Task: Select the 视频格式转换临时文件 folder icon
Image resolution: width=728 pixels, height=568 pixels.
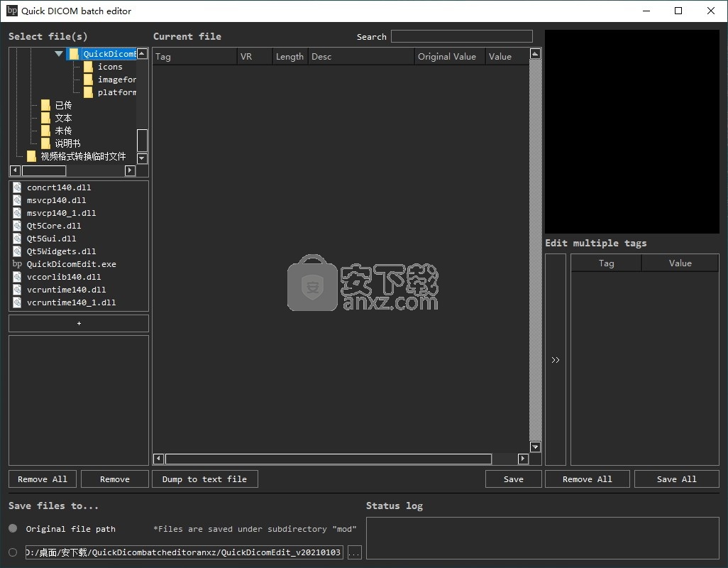Action: click(31, 156)
